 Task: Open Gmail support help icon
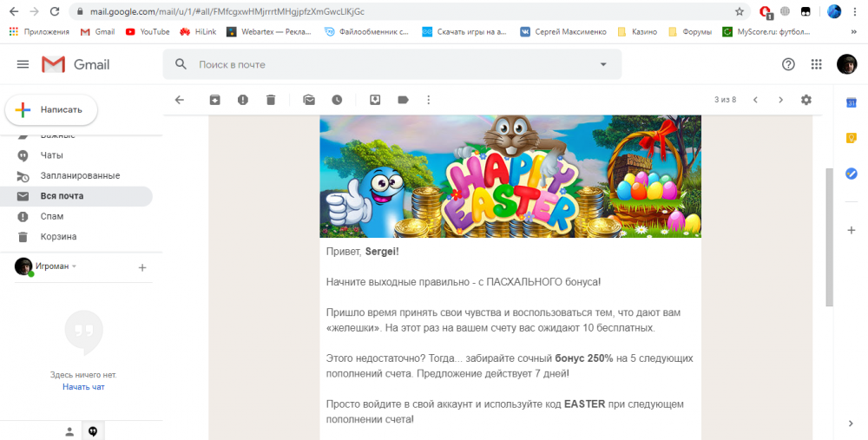(788, 64)
